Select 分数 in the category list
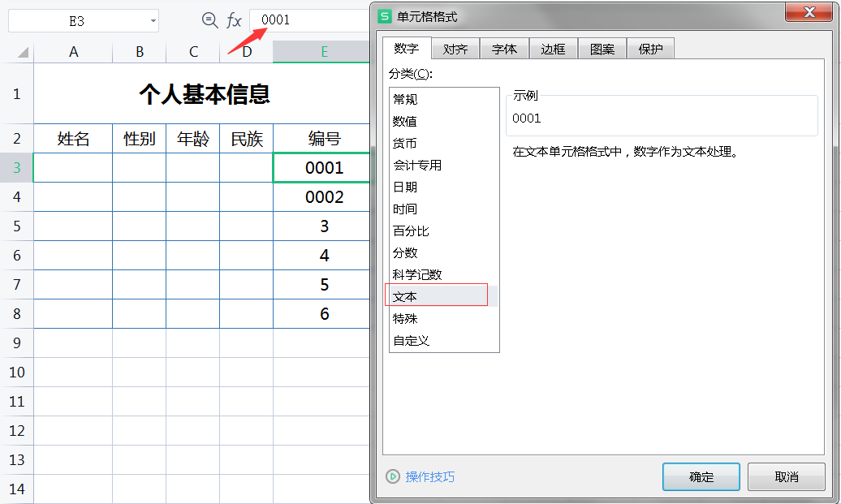Viewport: 841px width, 504px height. (444, 253)
